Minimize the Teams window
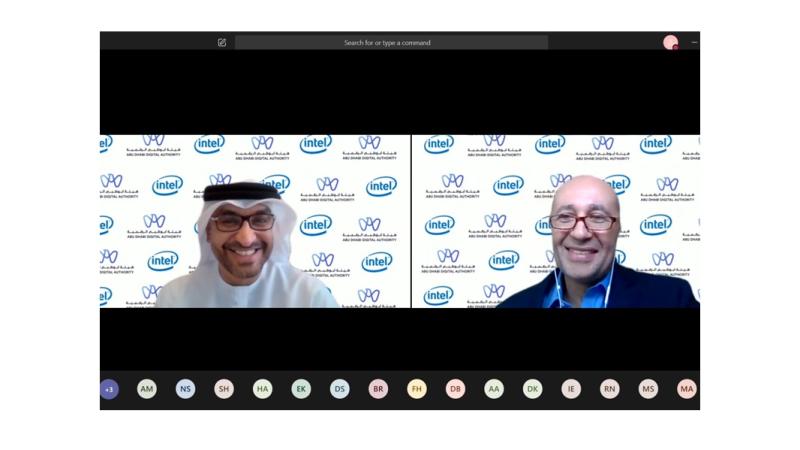Screen dimensions: 800x450 pos(694,42)
